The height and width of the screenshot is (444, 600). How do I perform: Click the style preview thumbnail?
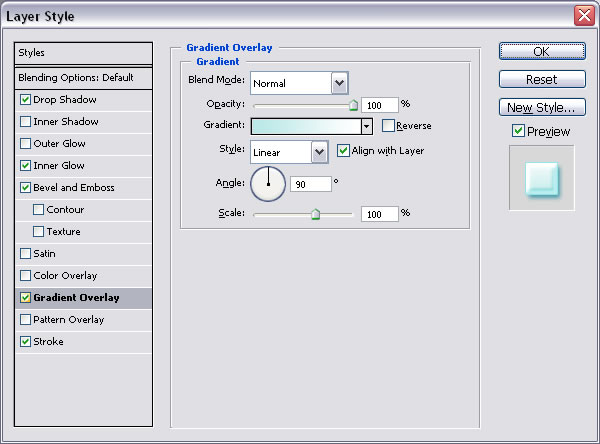click(541, 178)
